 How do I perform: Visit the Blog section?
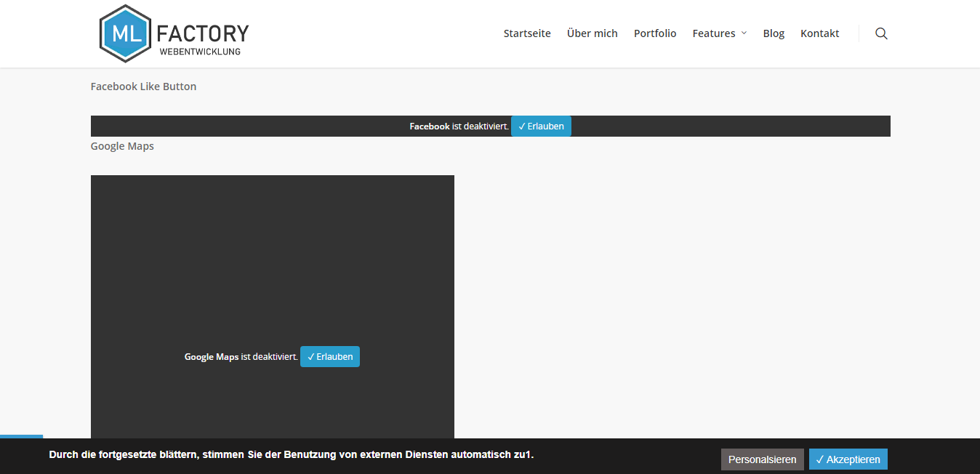774,33
